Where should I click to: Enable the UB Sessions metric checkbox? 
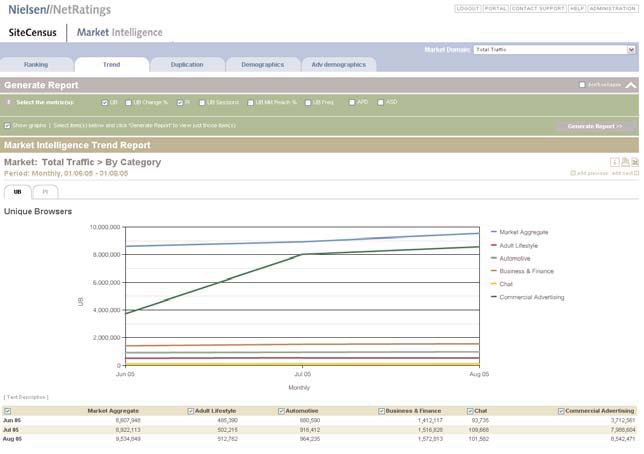202,102
